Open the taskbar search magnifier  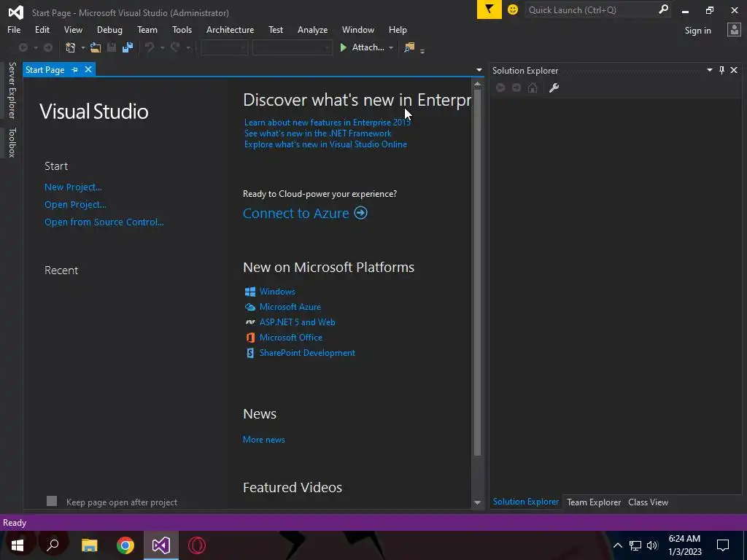(x=53, y=545)
